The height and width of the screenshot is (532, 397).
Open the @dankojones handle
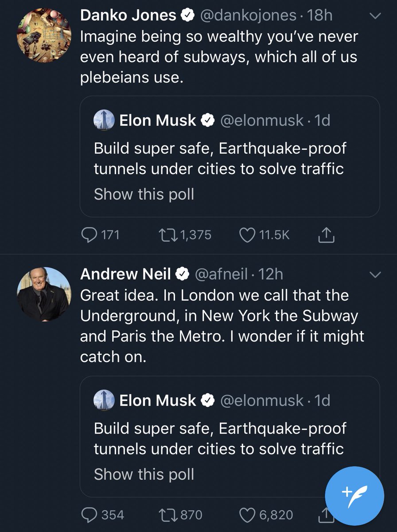[249, 16]
